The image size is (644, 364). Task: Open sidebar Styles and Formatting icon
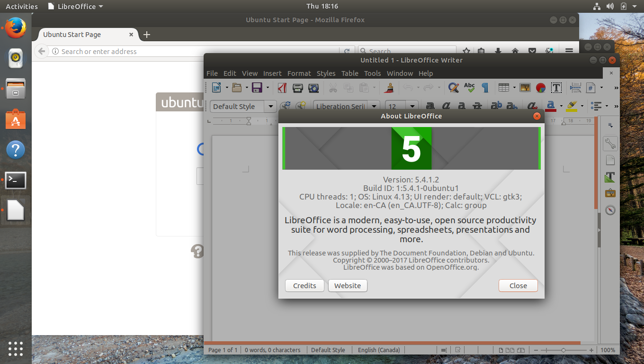point(610,177)
